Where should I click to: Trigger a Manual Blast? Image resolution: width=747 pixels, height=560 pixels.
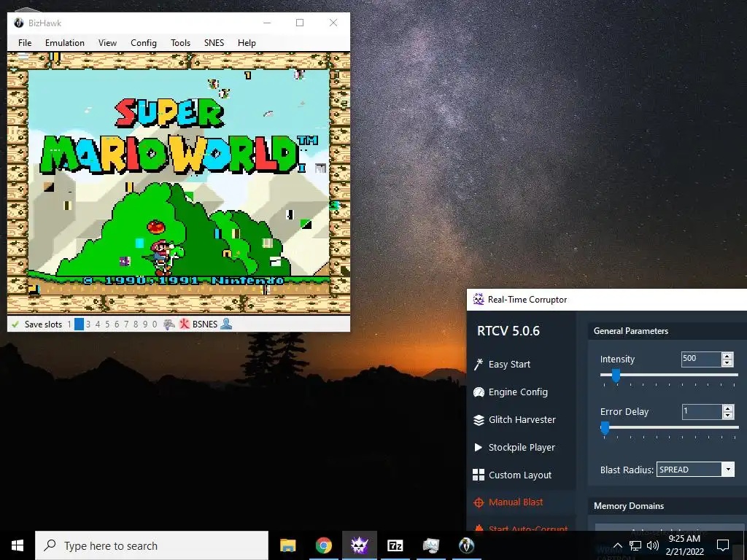pos(516,502)
